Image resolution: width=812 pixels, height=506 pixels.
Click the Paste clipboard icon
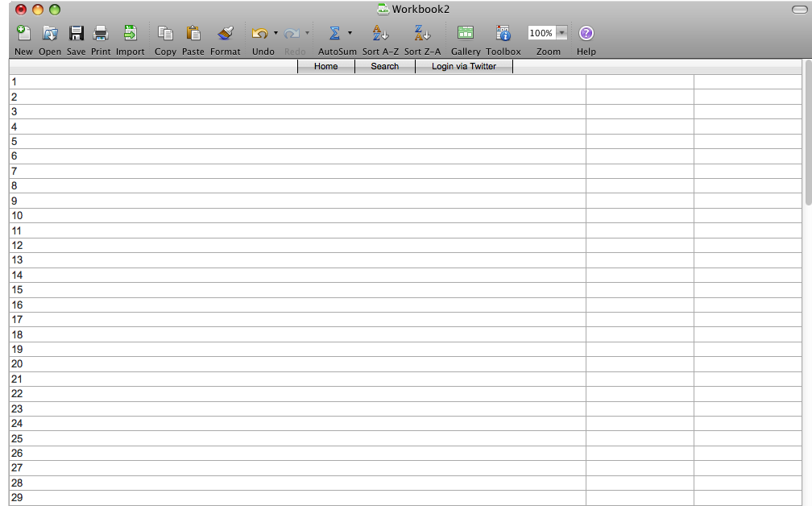193,34
